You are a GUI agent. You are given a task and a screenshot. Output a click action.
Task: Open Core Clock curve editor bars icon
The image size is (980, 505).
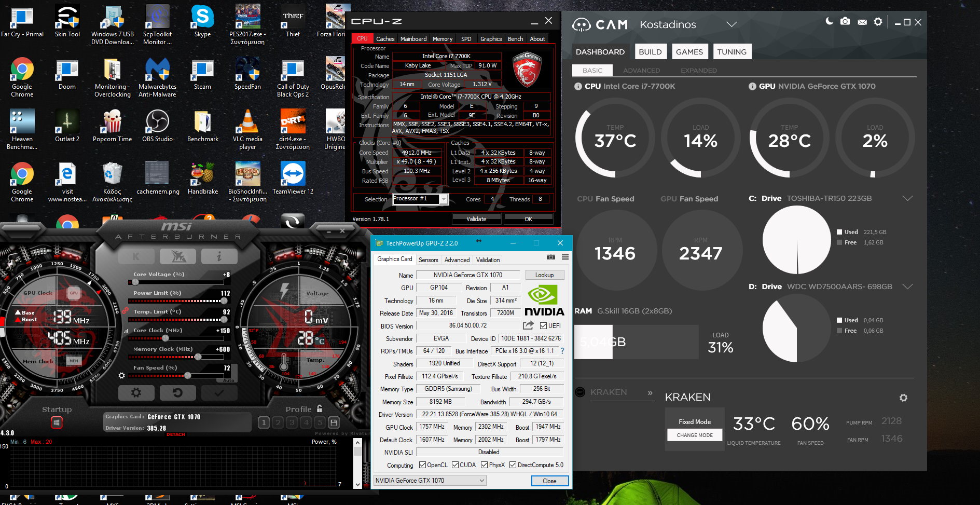coord(126,331)
